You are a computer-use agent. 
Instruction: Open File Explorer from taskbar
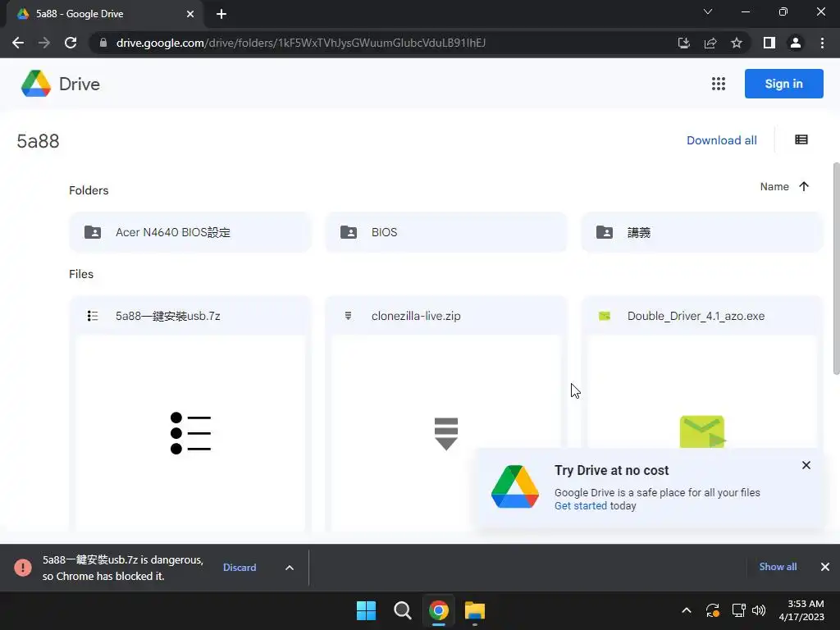pos(475,610)
